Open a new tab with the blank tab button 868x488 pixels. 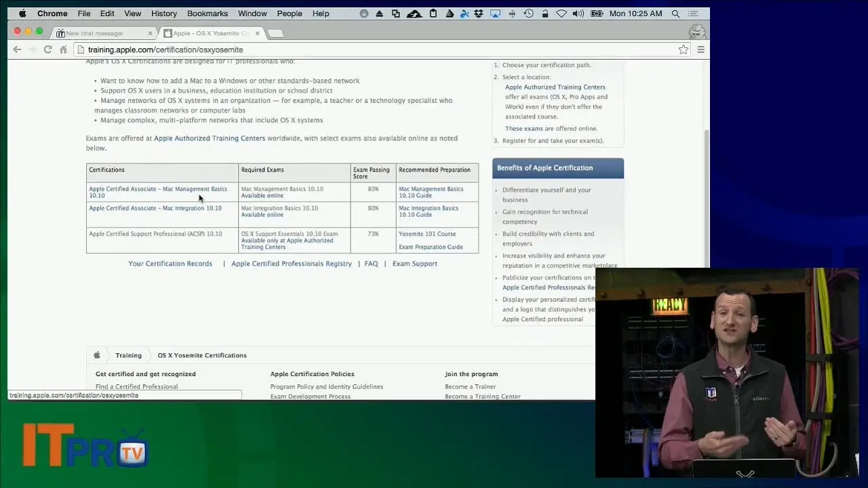(275, 33)
